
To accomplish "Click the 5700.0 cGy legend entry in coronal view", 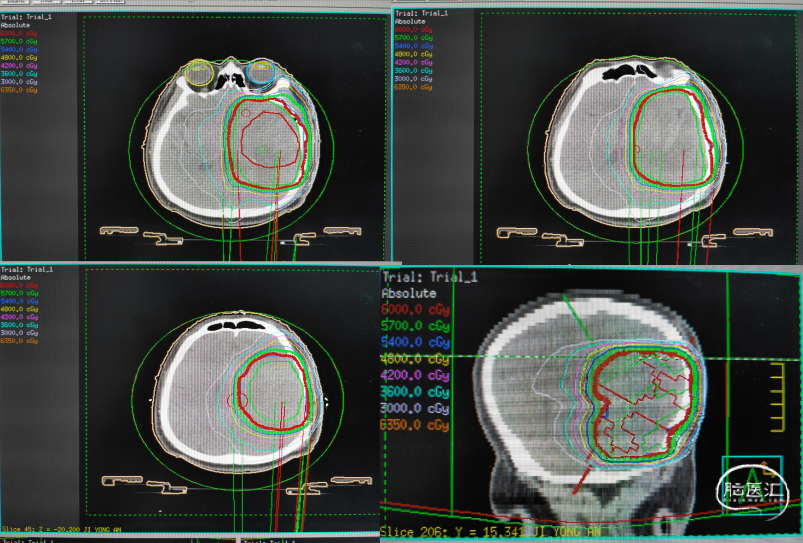I will tap(415, 326).
